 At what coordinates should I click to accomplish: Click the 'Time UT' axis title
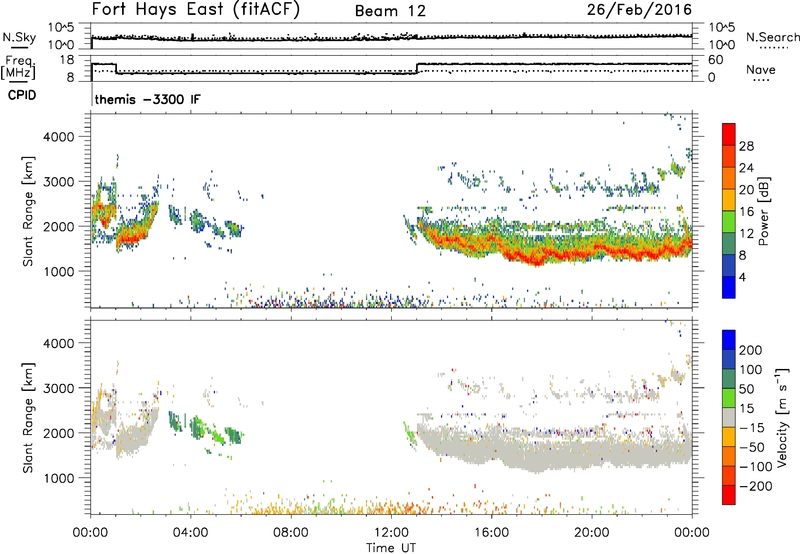391,548
